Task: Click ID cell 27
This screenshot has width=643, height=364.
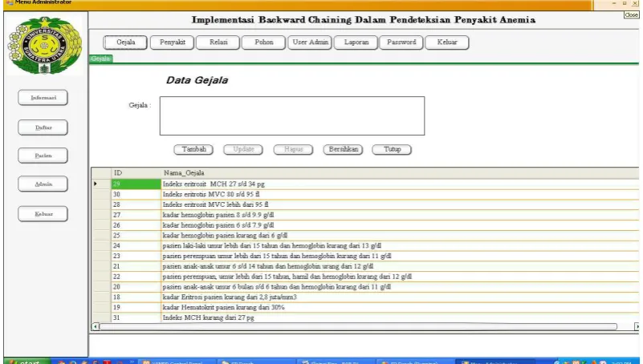Action: (x=136, y=215)
